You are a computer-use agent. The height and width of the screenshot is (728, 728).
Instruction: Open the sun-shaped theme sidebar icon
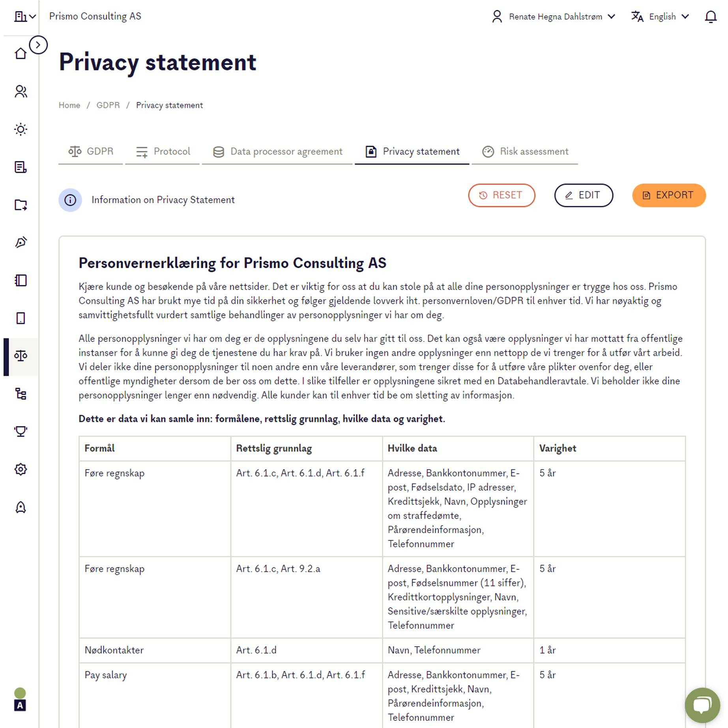click(20, 129)
